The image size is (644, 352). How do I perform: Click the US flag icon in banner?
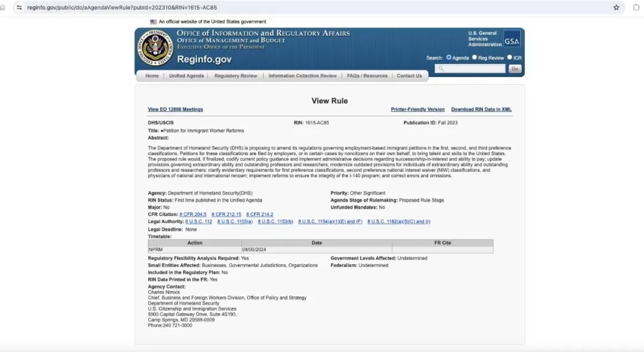point(153,21)
